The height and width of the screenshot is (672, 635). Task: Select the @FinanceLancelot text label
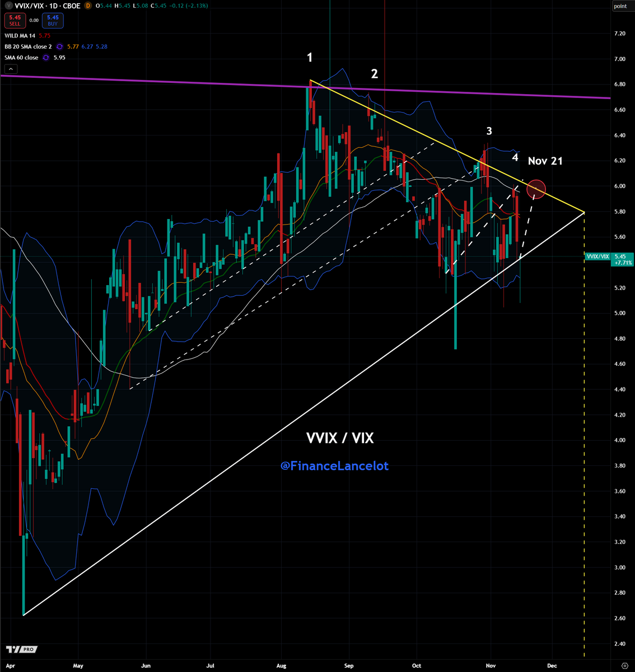point(334,465)
